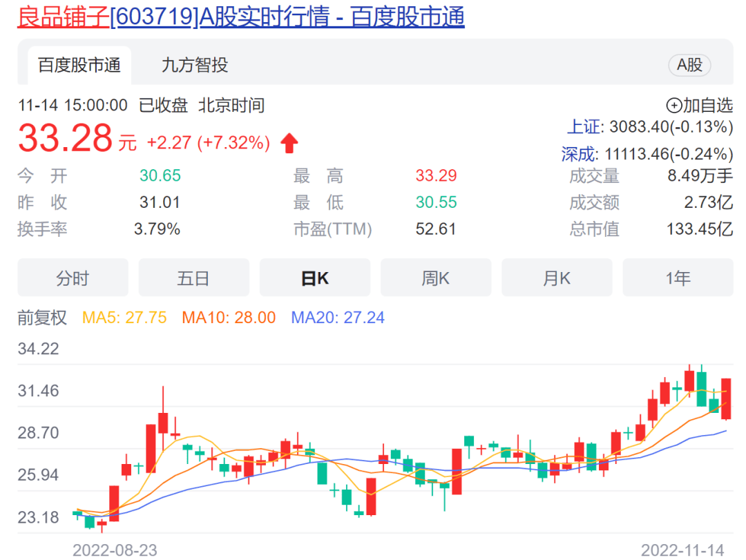Select the 周K chart tab
The image size is (746, 560).
point(436,278)
